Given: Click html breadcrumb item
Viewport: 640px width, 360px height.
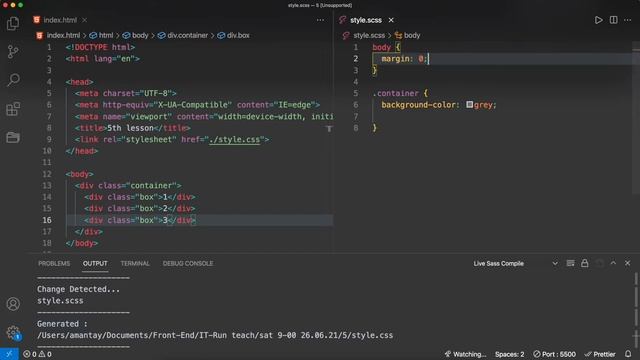Looking at the screenshot, I should (106, 36).
